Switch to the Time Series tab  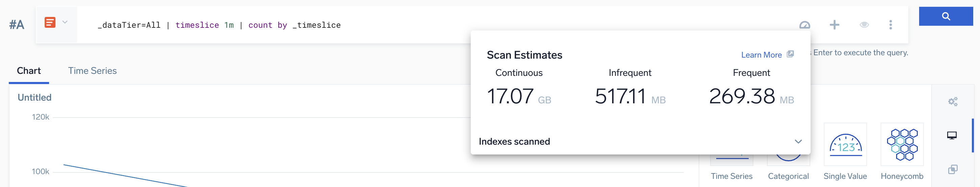tap(92, 71)
